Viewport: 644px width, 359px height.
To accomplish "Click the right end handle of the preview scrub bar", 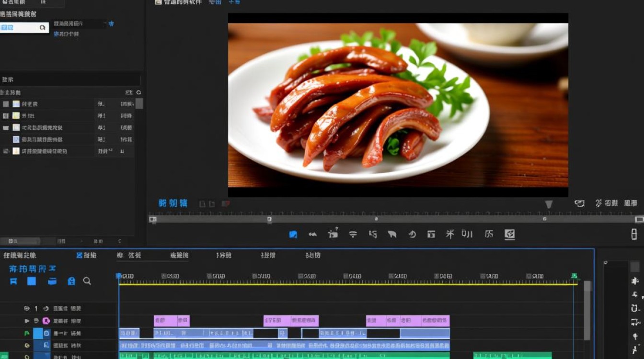I will 639,219.
